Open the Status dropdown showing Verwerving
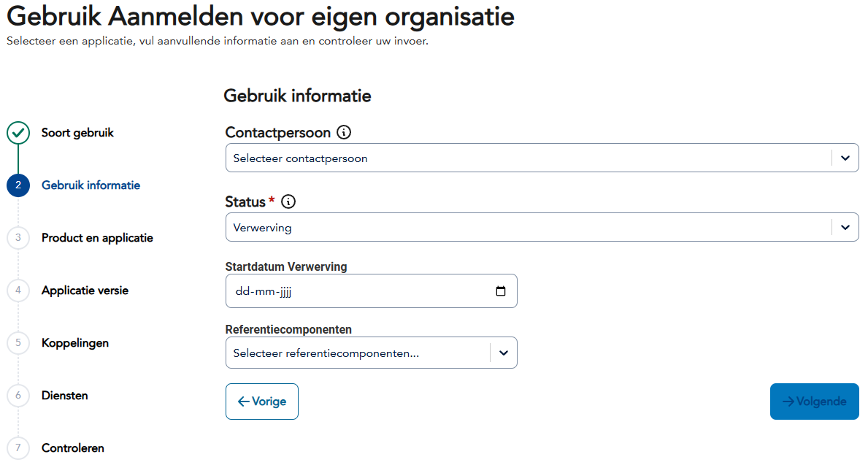 845,227
